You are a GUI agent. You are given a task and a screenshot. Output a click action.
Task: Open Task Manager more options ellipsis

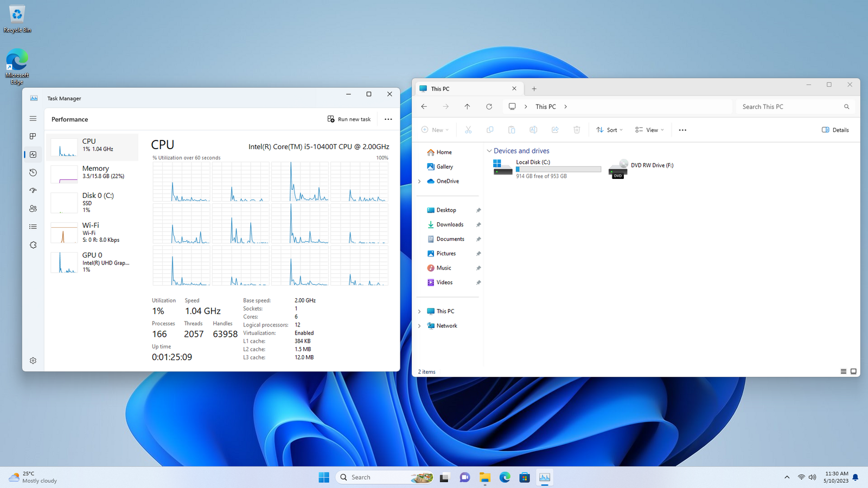(x=388, y=119)
